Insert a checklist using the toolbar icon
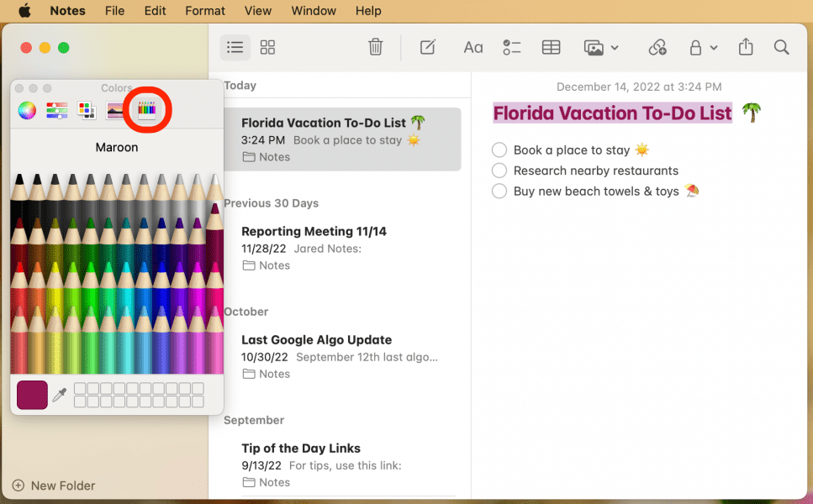813x504 pixels. click(512, 48)
